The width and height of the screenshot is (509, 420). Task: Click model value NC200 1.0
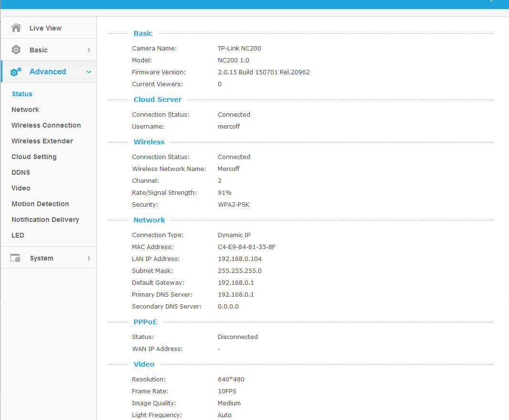tap(234, 60)
